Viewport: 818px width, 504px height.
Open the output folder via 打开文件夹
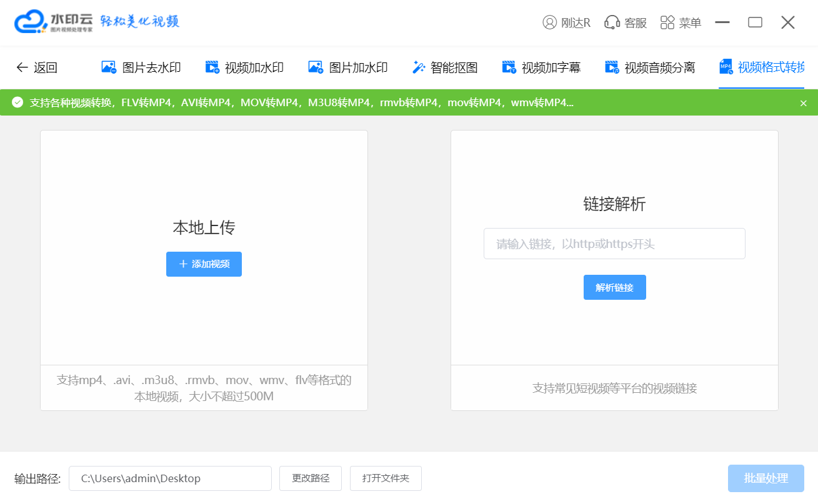pyautogui.click(x=386, y=478)
